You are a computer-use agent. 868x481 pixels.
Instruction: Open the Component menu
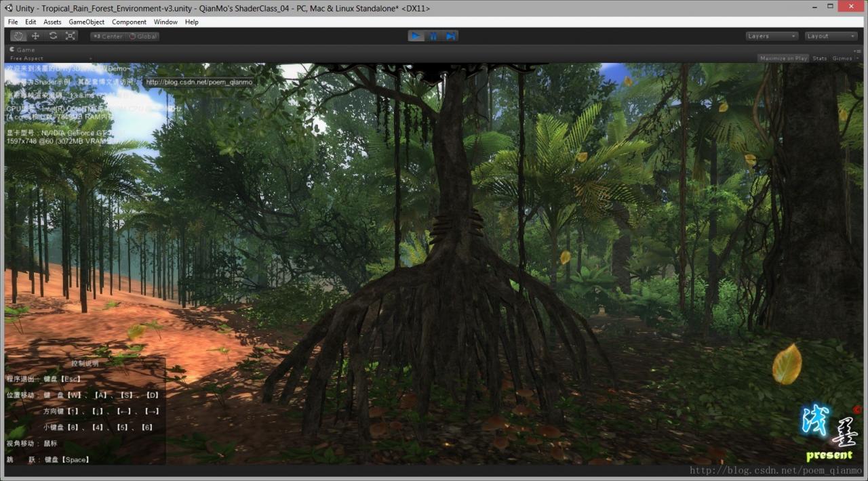[129, 22]
